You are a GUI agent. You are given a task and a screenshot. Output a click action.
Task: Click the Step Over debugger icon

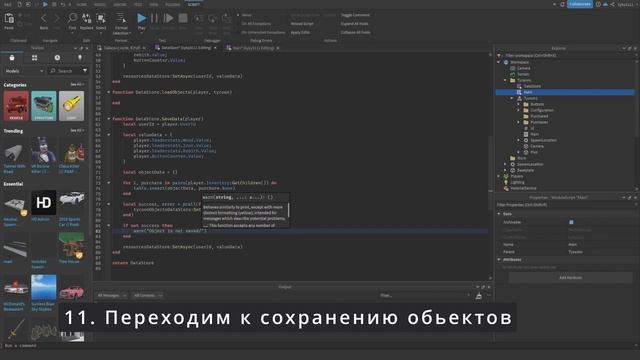click(x=213, y=19)
